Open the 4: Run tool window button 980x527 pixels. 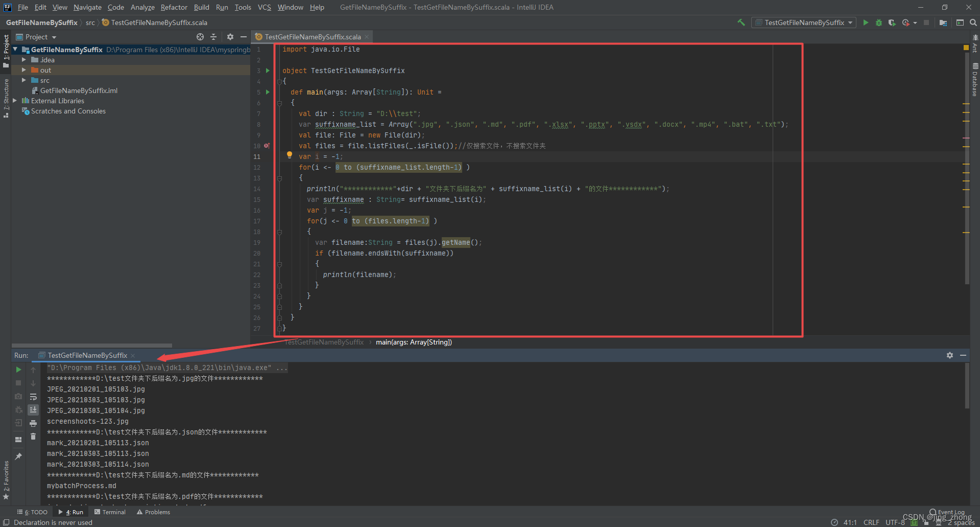coord(71,512)
